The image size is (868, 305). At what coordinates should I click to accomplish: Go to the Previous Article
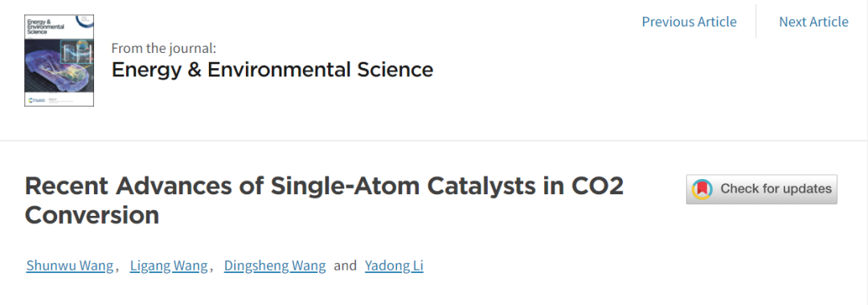[x=690, y=22]
